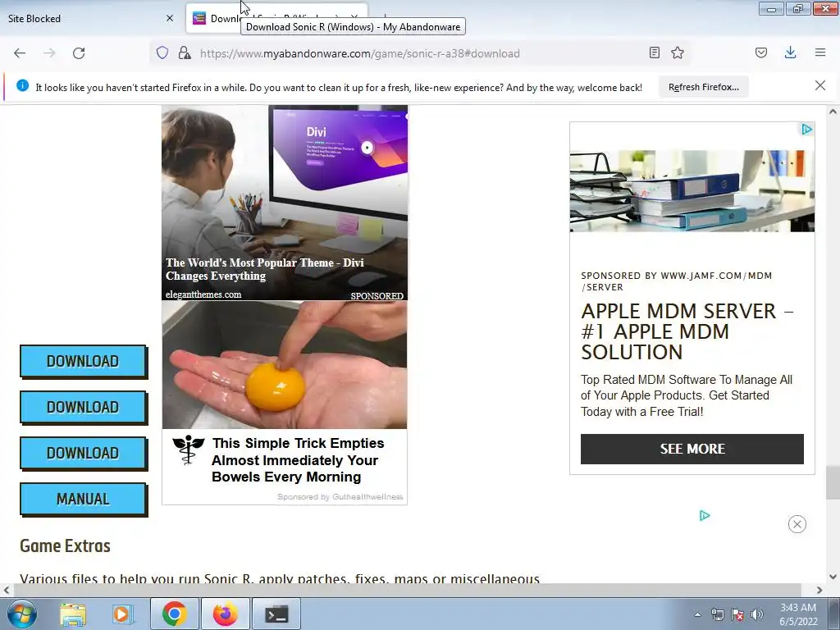Click Firefox taskbar icon
This screenshot has width=840, height=630.
point(225,614)
